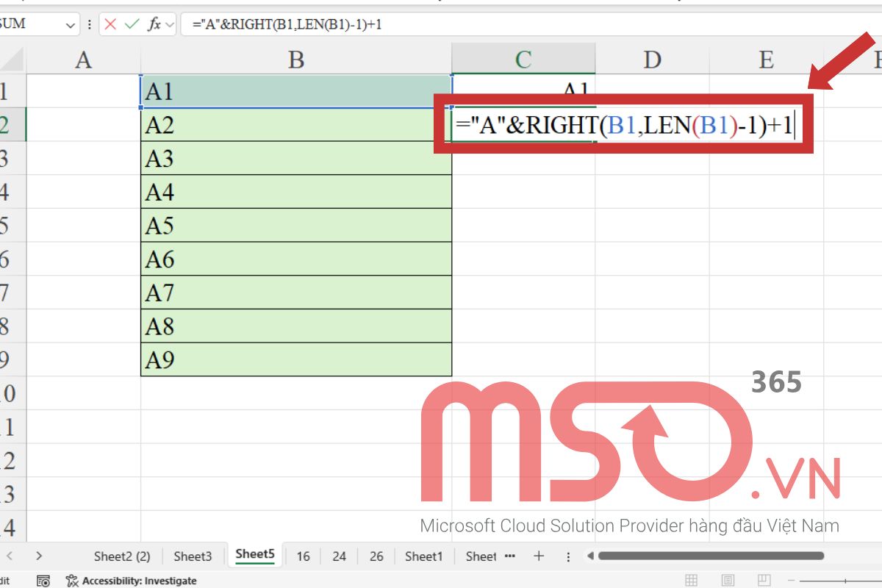This screenshot has width=882, height=588.
Task: Click the horizontal scrollbar thumb
Action: [x=711, y=556]
